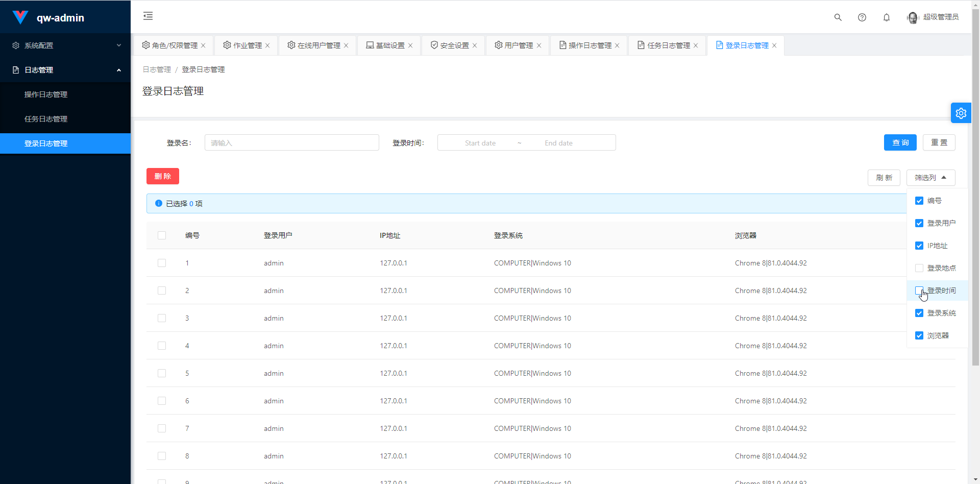Enable the 登录地点 column checkbox
The width and height of the screenshot is (980, 484).
point(919,268)
